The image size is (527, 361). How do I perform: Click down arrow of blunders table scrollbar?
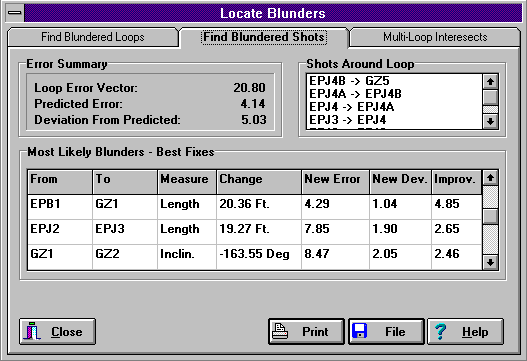[490, 262]
